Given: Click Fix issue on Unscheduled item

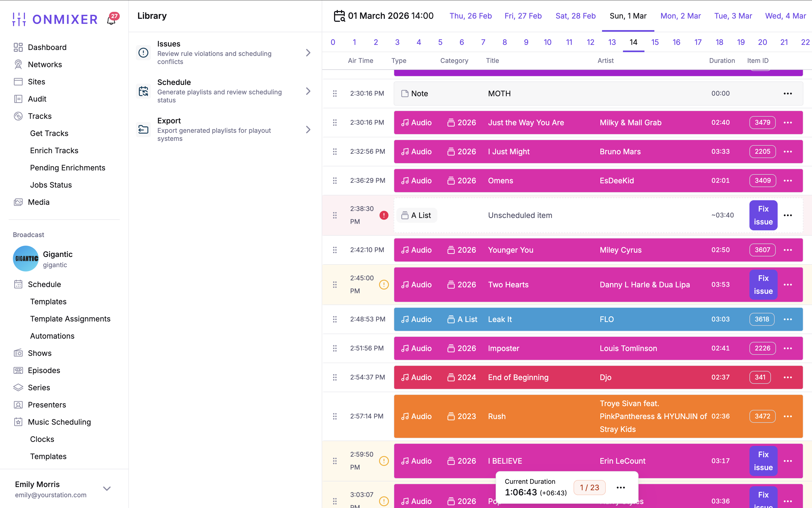Looking at the screenshot, I should click(x=763, y=215).
